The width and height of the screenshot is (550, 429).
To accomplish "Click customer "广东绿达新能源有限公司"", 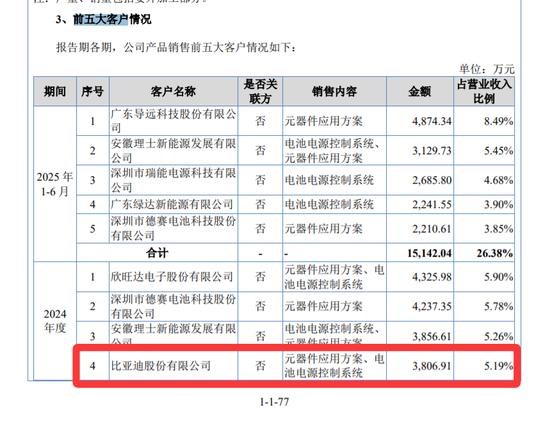I will click(172, 204).
